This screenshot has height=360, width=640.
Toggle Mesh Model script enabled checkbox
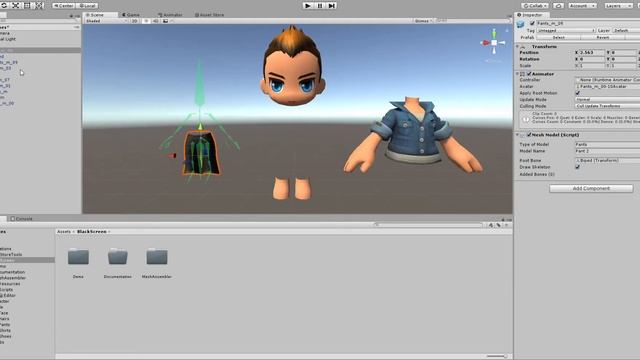tap(529, 135)
